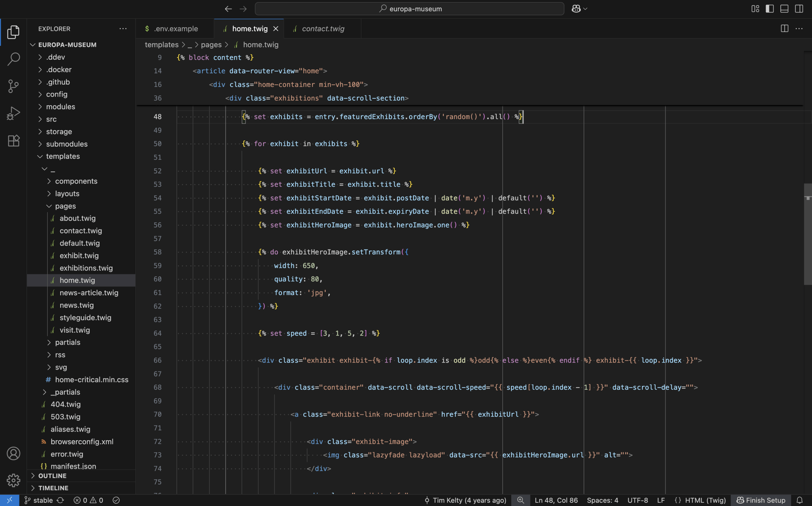812x506 pixels.
Task: Toggle the bottom panel visibility
Action: 784,9
